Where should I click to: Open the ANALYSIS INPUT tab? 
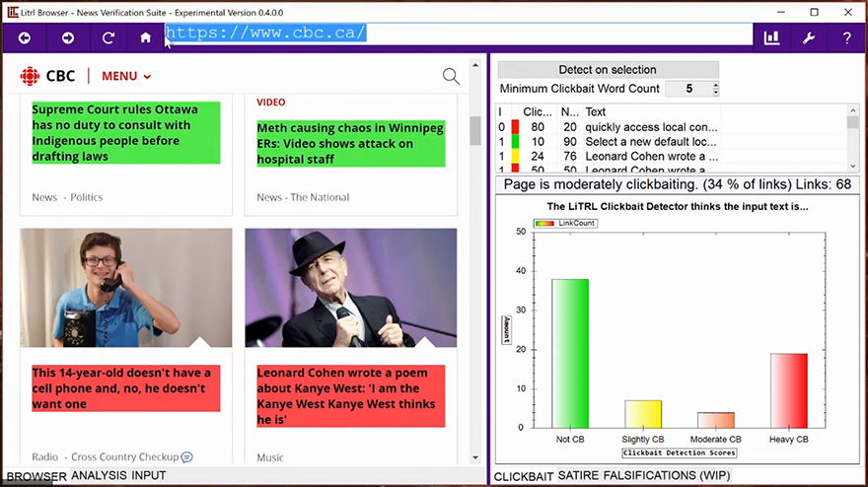pos(118,476)
